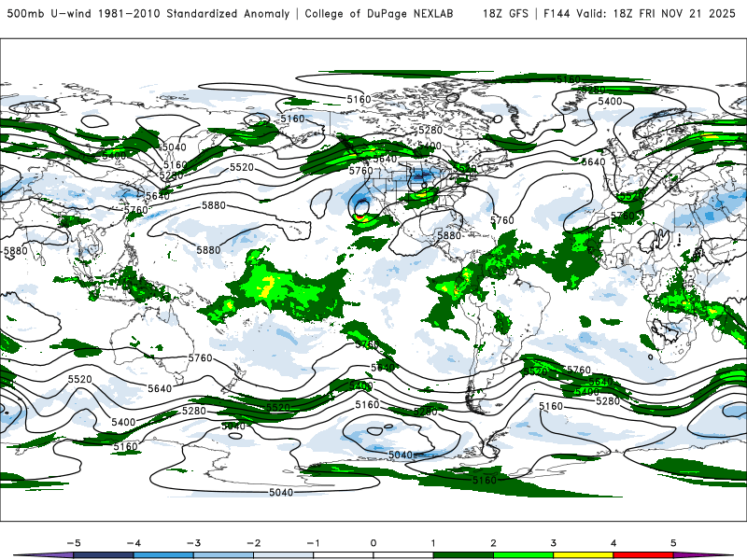Pick the bright green swatch between 2 and 3
747x560 pixels.
tap(524, 555)
